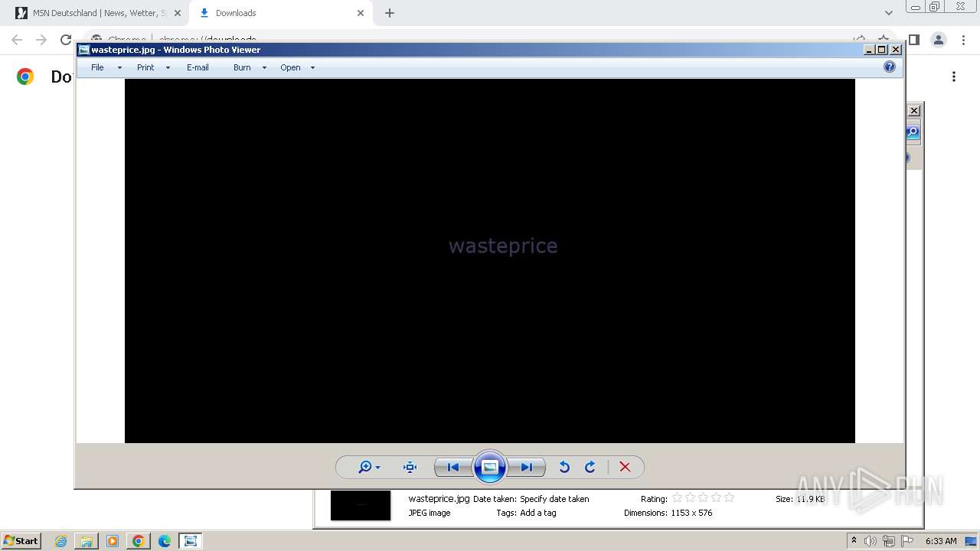Click the E-mail toolbar button
980x551 pixels.
click(198, 67)
